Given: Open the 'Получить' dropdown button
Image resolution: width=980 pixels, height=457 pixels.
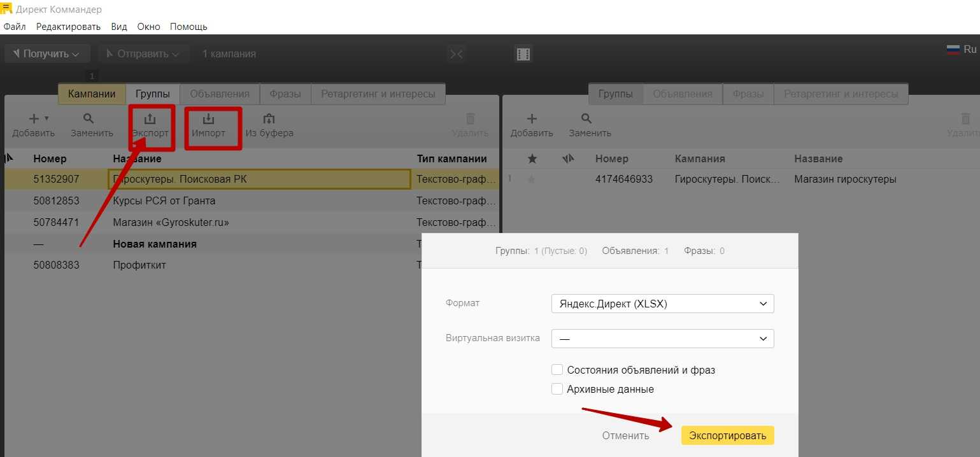Looking at the screenshot, I should pyautogui.click(x=47, y=54).
